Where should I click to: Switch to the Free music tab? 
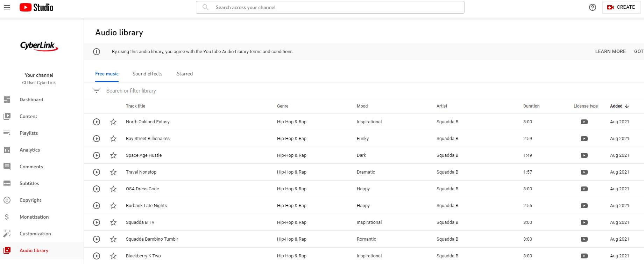[x=107, y=74]
